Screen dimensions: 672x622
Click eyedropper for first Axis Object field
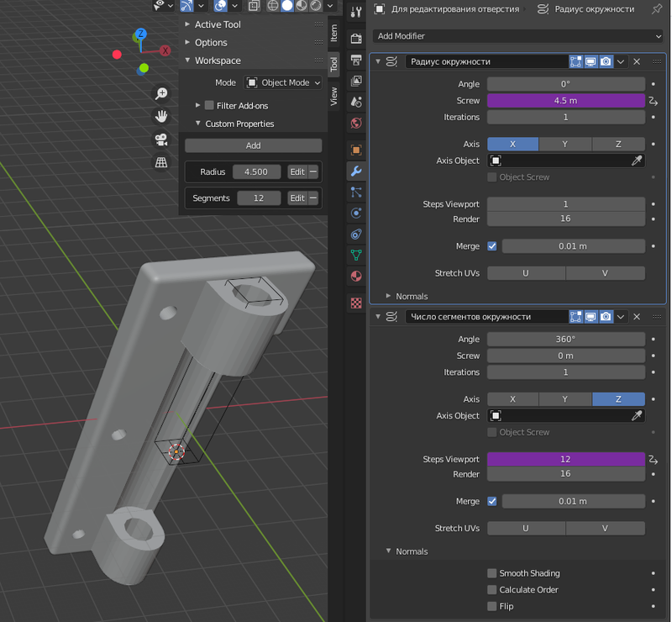click(637, 161)
